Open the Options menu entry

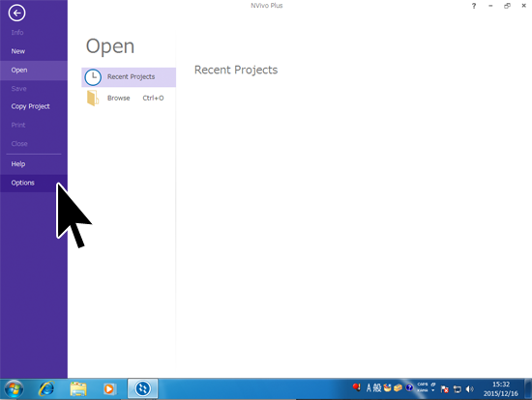[x=23, y=183]
